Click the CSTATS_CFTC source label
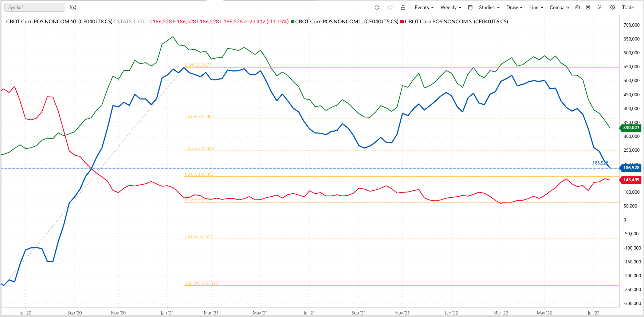Screen dimensions: 644x317 tap(130, 22)
